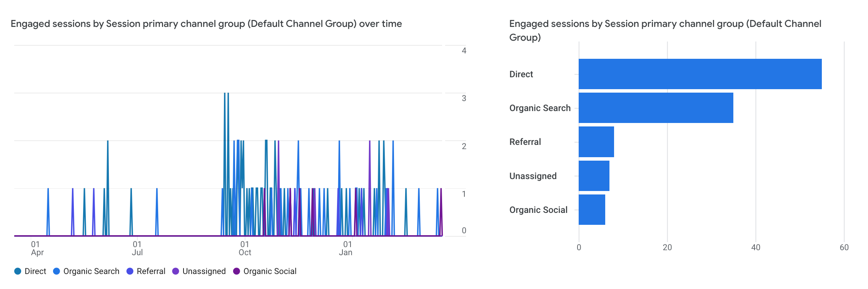The height and width of the screenshot is (289, 868).
Task: Select the Direct bar in bar chart
Action: click(700, 74)
